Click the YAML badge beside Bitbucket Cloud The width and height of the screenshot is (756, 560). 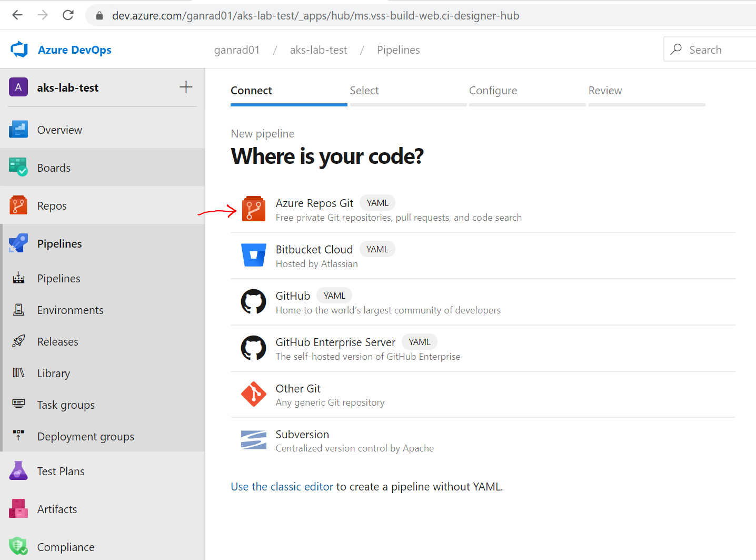377,249
